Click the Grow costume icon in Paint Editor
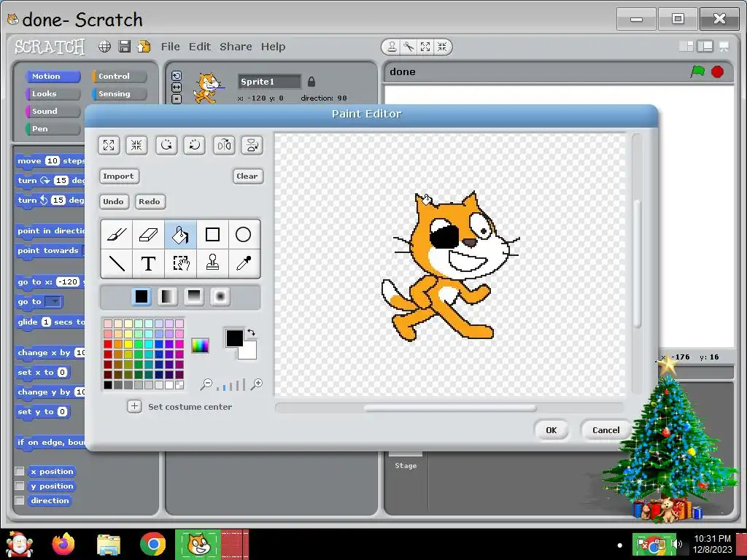The width and height of the screenshot is (747, 560). pyautogui.click(x=109, y=145)
